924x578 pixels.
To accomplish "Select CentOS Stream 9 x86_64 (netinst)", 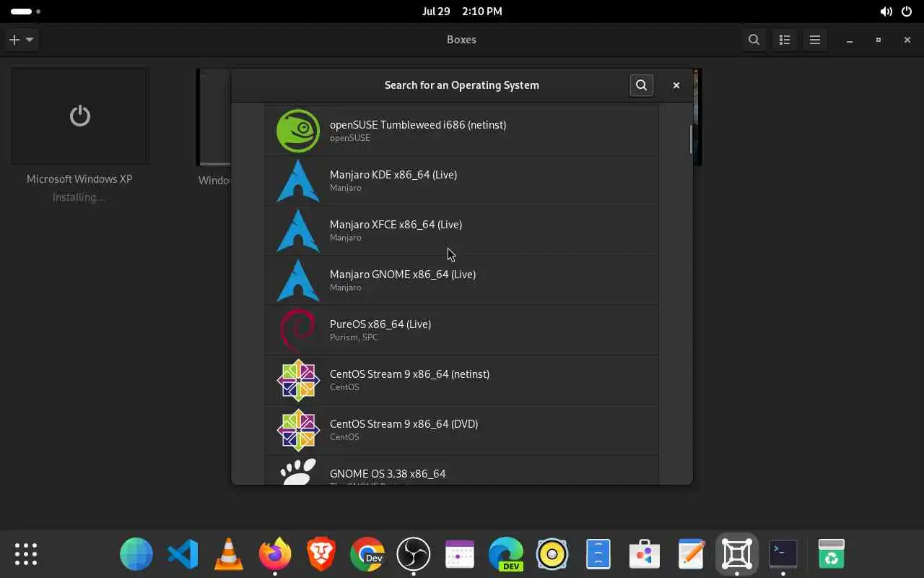I will click(x=462, y=380).
